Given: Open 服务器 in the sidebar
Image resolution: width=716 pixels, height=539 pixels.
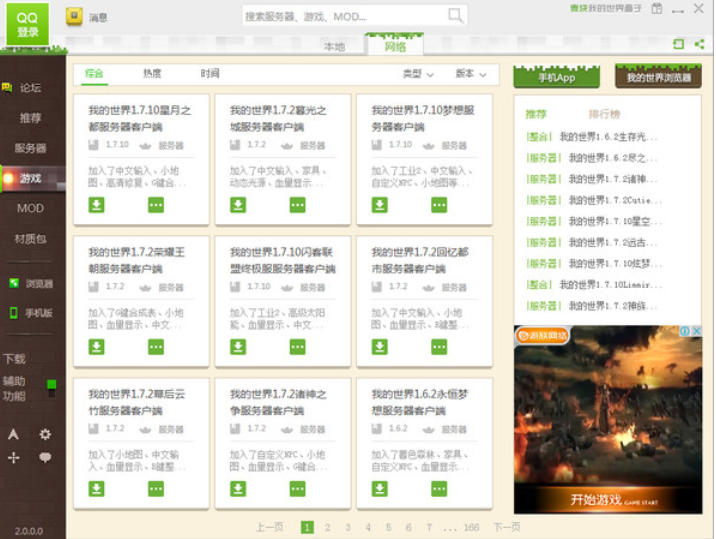Looking at the screenshot, I should pos(30,148).
